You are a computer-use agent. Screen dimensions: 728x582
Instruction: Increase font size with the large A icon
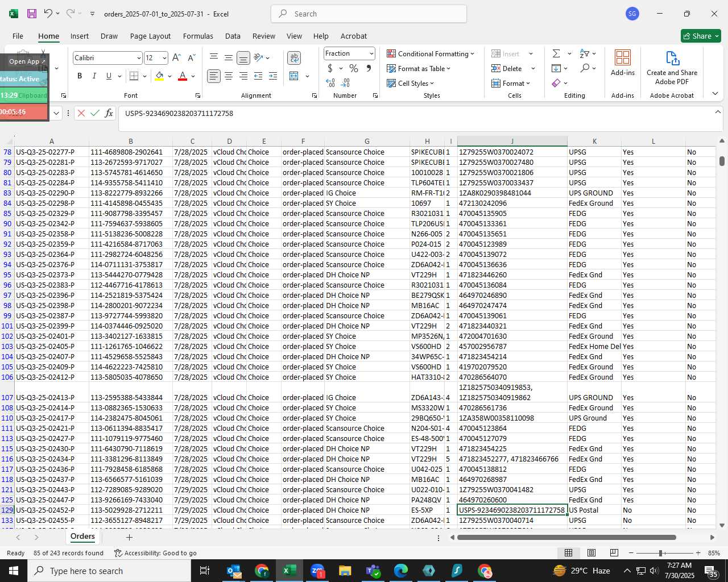pyautogui.click(x=176, y=58)
